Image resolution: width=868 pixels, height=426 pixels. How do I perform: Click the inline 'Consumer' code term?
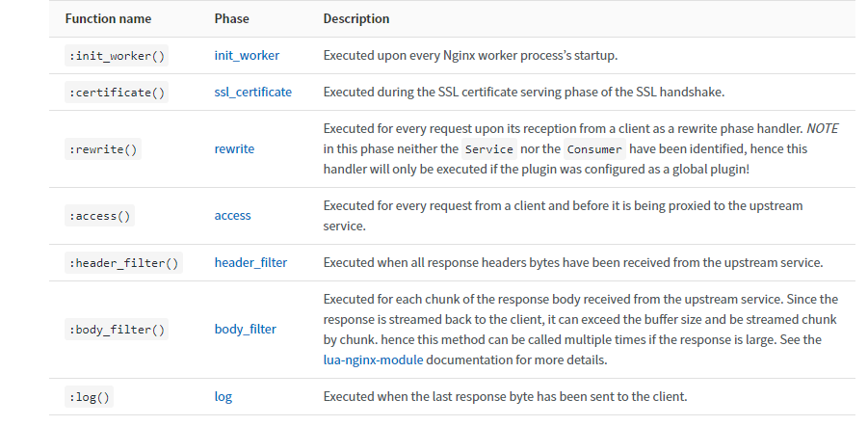(x=594, y=149)
